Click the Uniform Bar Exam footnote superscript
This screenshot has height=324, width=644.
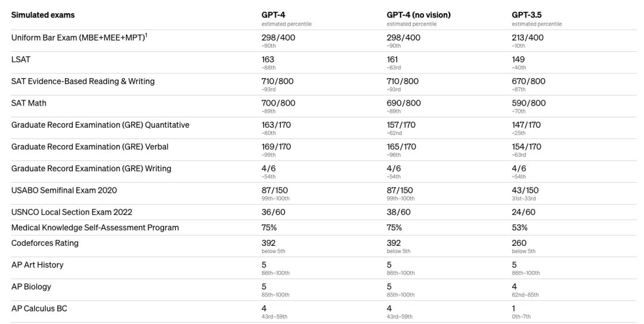(147, 35)
